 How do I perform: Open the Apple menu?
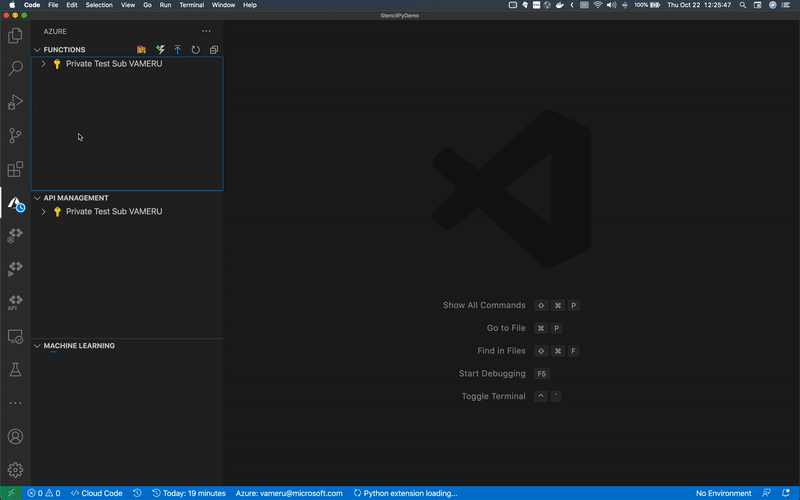click(x=12, y=5)
